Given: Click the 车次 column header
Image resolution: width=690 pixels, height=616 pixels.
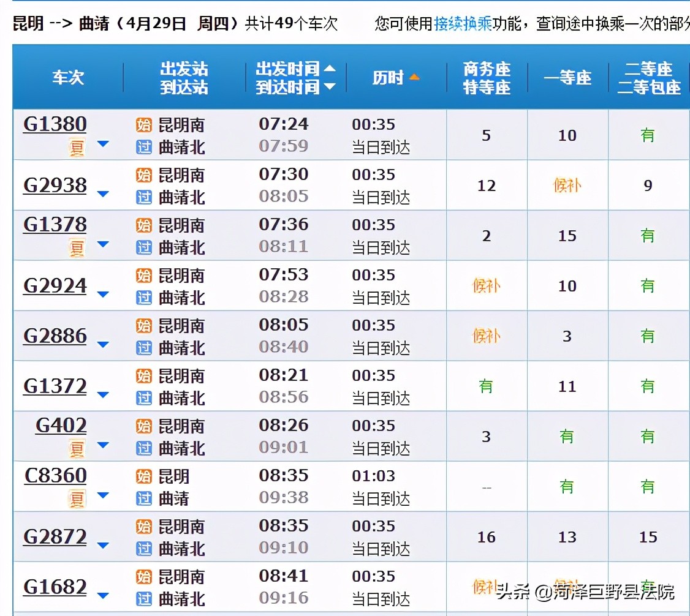Looking at the screenshot, I should point(67,77).
